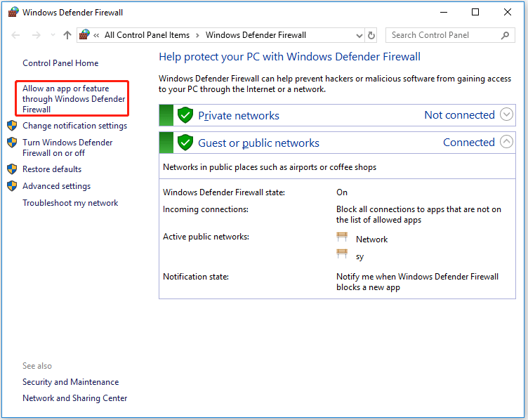Click the firewall icon in address bar
The image size is (528, 420).
tap(84, 34)
